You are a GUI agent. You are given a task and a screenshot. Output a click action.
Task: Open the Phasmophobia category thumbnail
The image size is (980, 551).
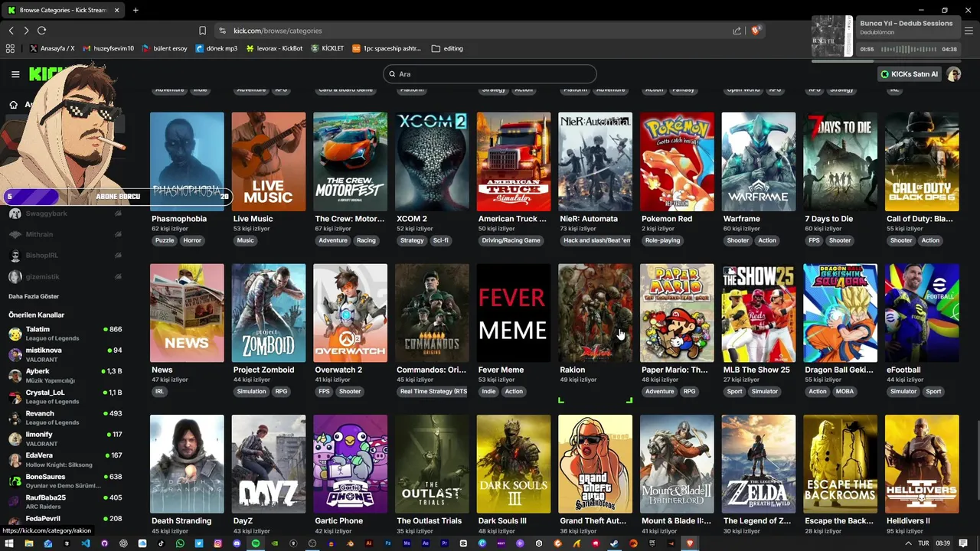pyautogui.click(x=187, y=161)
